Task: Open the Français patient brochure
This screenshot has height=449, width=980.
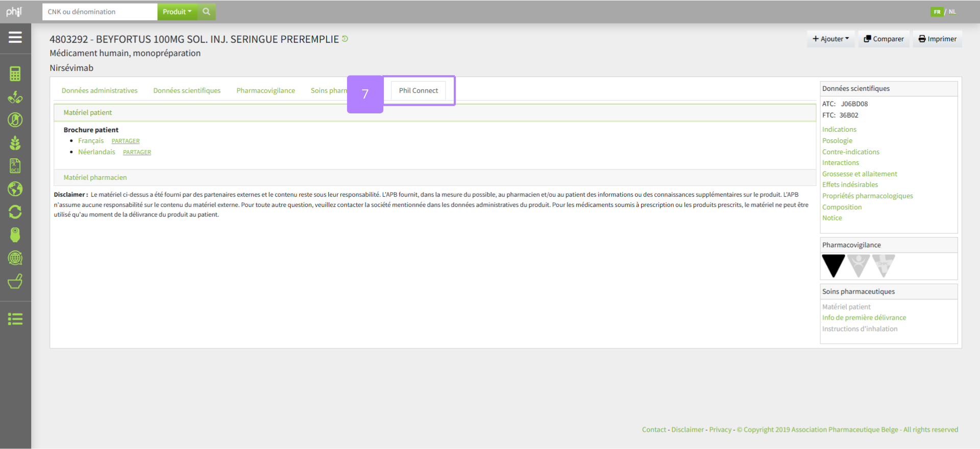Action: click(x=91, y=140)
